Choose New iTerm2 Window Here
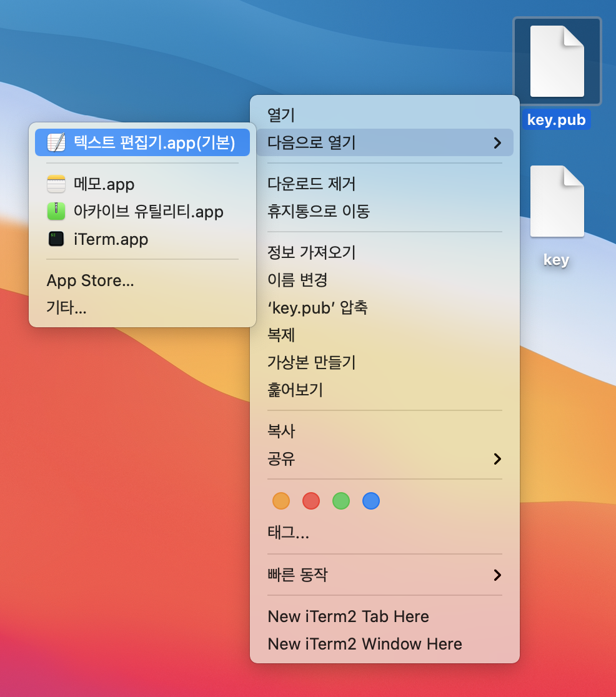Screen dimensions: 616x697 385,644
